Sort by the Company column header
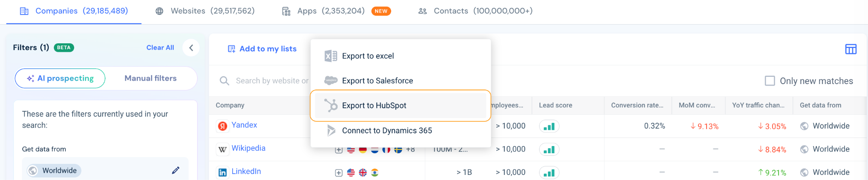 click(x=230, y=105)
